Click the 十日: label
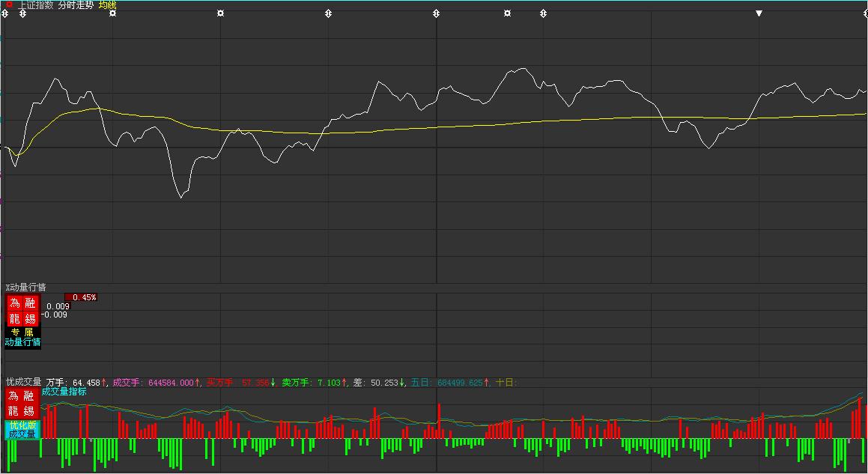Image resolution: width=868 pixels, height=474 pixels. [506, 383]
